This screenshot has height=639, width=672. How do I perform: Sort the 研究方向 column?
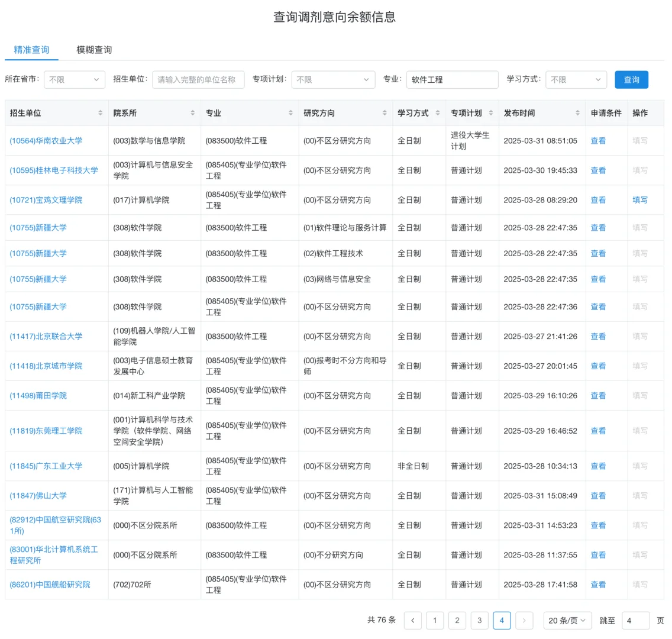point(383,112)
